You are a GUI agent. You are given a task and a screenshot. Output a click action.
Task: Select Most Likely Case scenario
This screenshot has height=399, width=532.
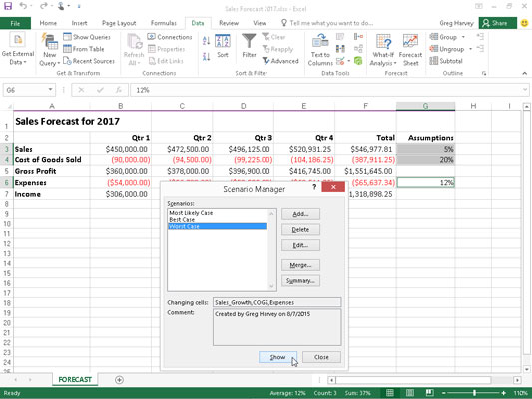(x=191, y=213)
